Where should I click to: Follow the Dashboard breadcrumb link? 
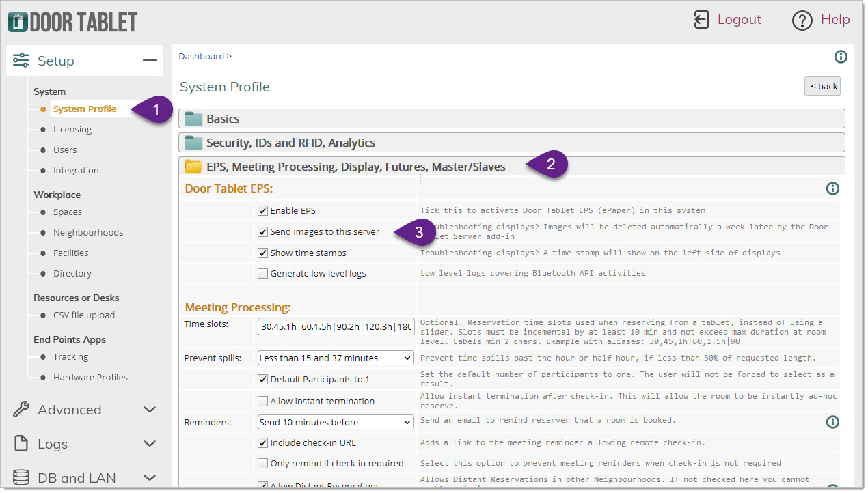(x=201, y=57)
